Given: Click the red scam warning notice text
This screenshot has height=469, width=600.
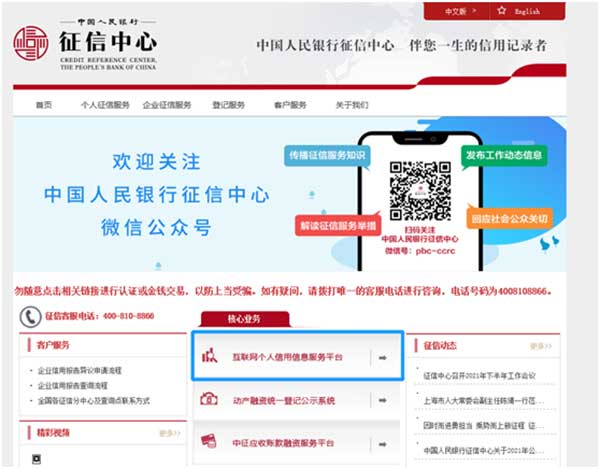Looking at the screenshot, I should 284,291.
